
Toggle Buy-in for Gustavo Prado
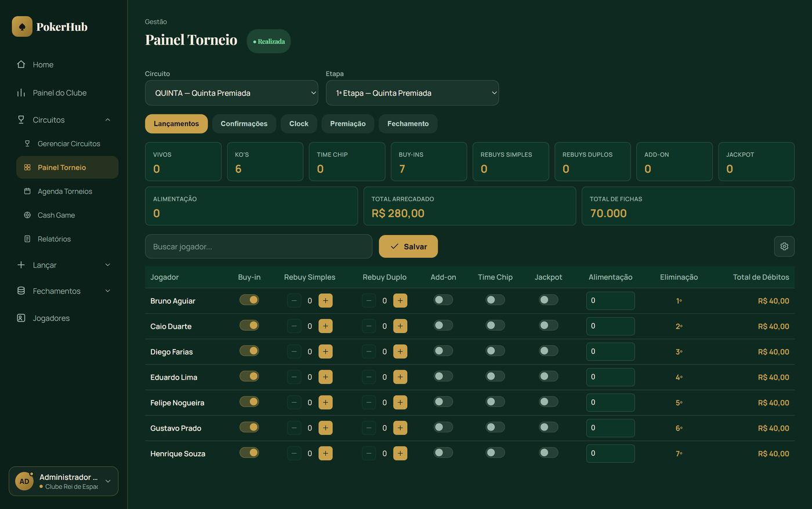point(249,428)
